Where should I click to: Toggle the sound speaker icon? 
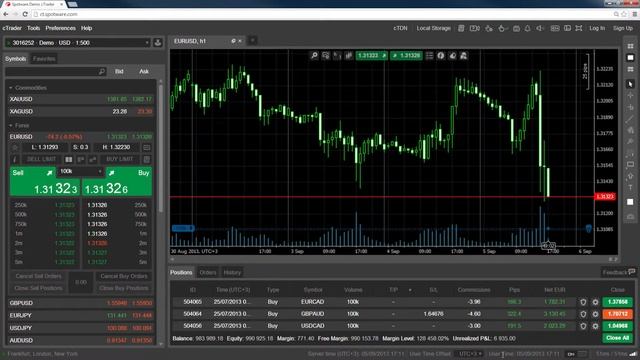pos(540,28)
